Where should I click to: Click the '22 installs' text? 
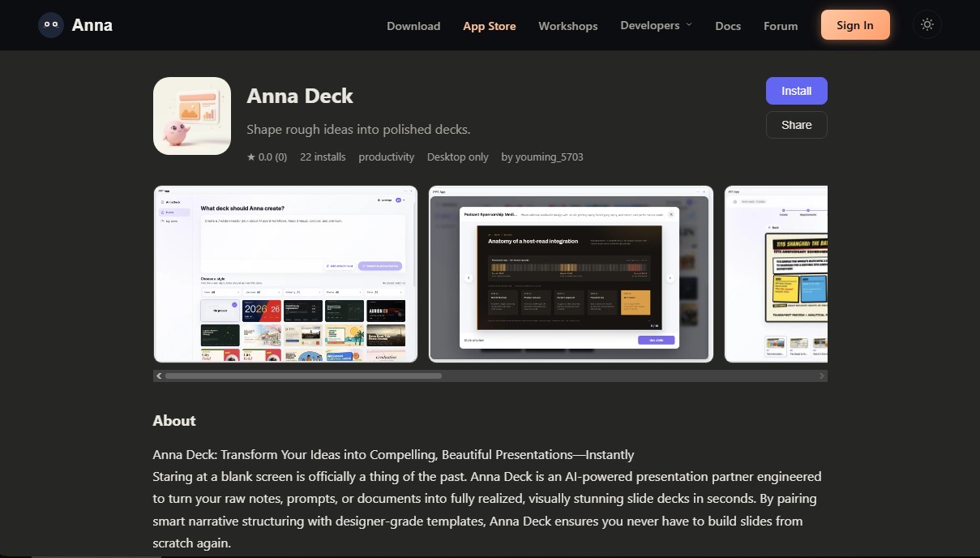323,157
